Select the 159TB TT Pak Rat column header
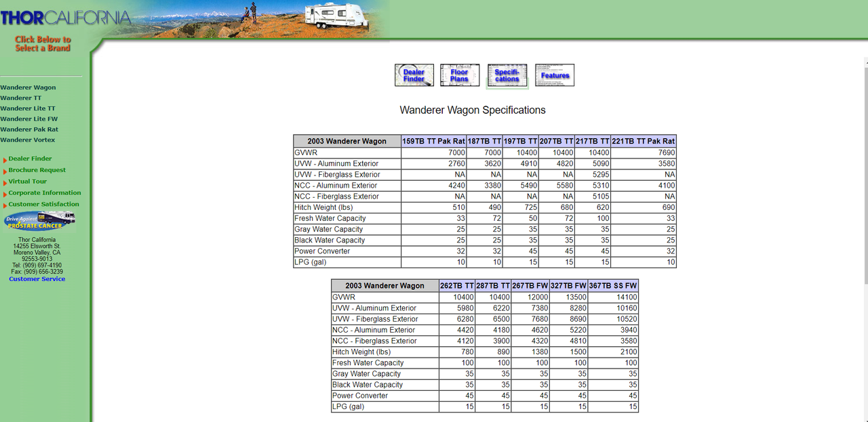The height and width of the screenshot is (422, 868). click(433, 142)
